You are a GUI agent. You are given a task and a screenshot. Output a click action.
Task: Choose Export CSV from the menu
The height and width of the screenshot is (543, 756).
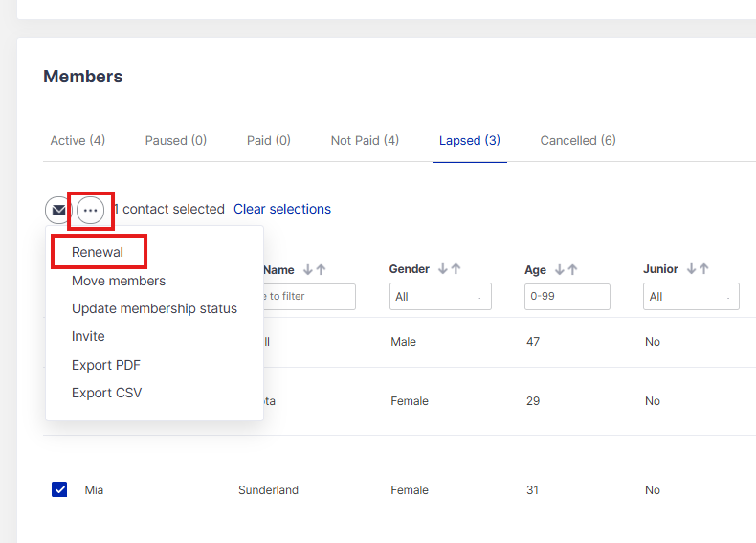[106, 393]
